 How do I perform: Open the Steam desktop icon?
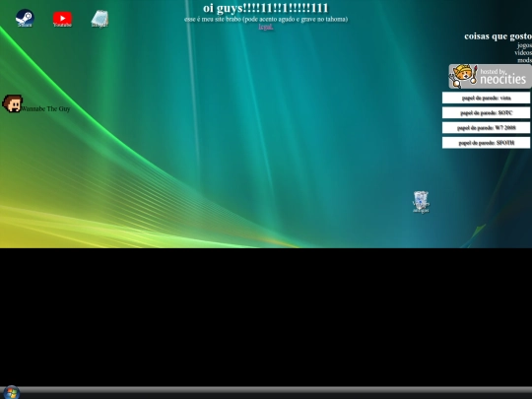click(25, 18)
